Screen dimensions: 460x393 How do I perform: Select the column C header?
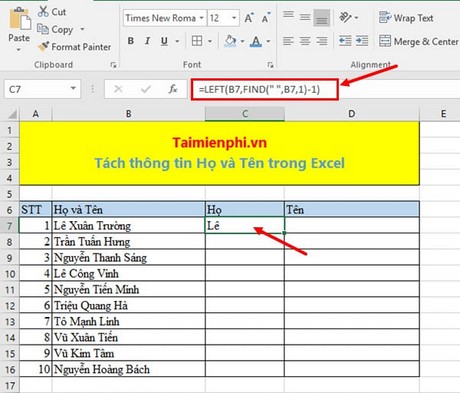point(245,114)
